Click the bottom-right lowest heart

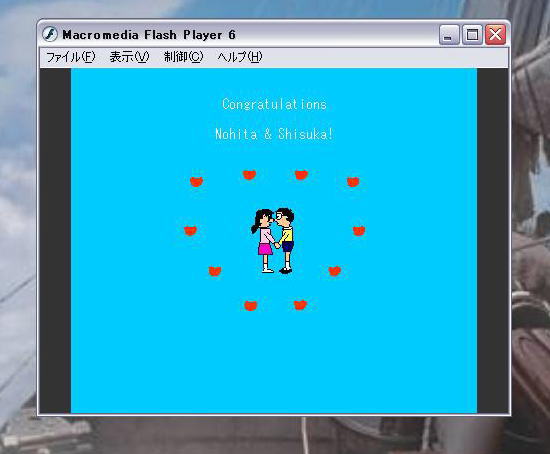(300, 305)
